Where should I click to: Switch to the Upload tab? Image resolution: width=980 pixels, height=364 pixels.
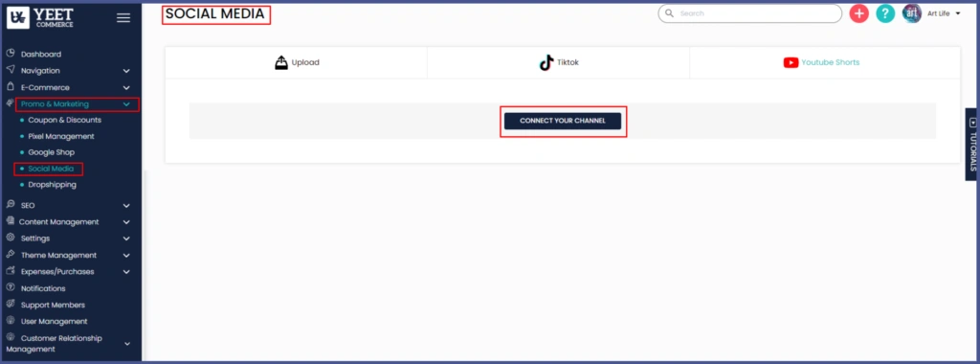point(297,62)
